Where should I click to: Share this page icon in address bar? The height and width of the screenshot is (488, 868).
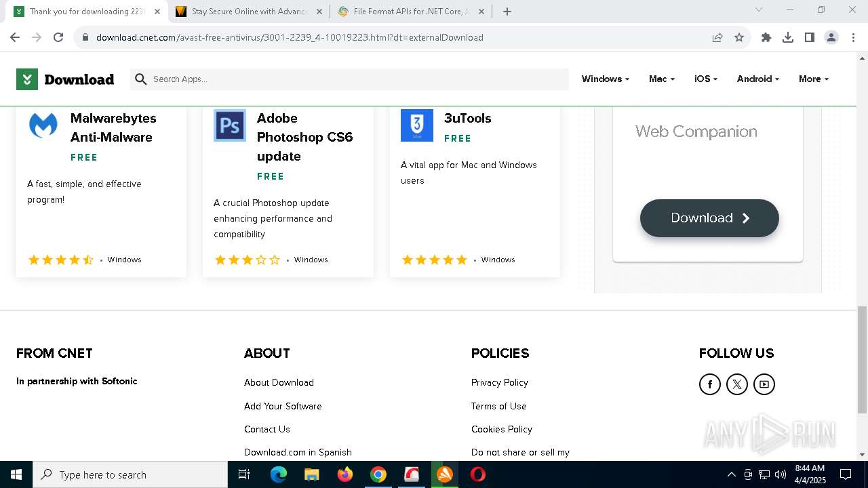pyautogui.click(x=717, y=37)
